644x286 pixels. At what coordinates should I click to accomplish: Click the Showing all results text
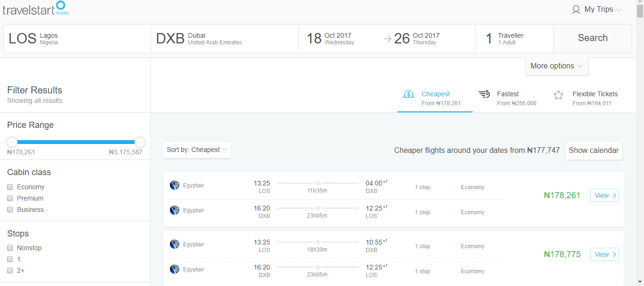[x=34, y=101]
